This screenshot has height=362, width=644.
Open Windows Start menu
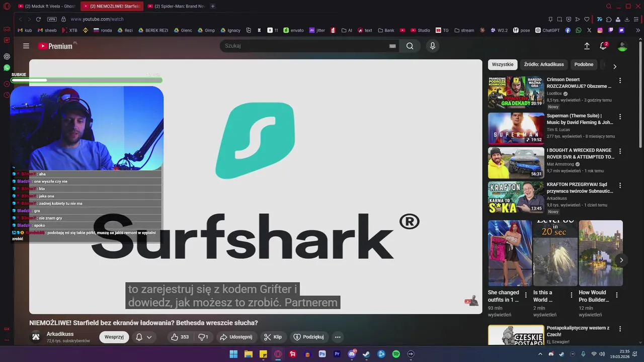233,354
